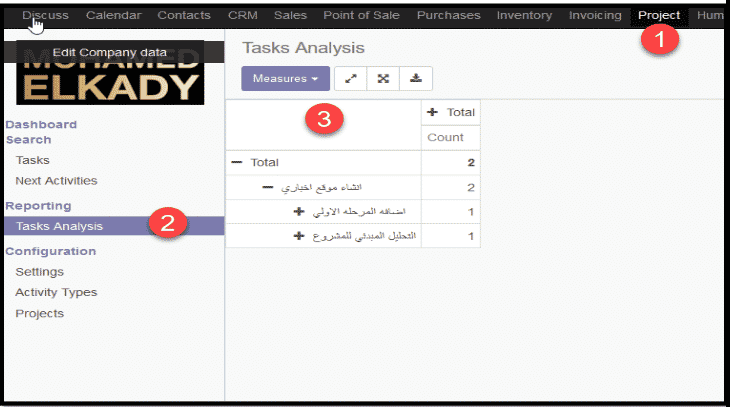Click the Reporting section heading
The height and width of the screenshot is (407, 730).
point(38,206)
